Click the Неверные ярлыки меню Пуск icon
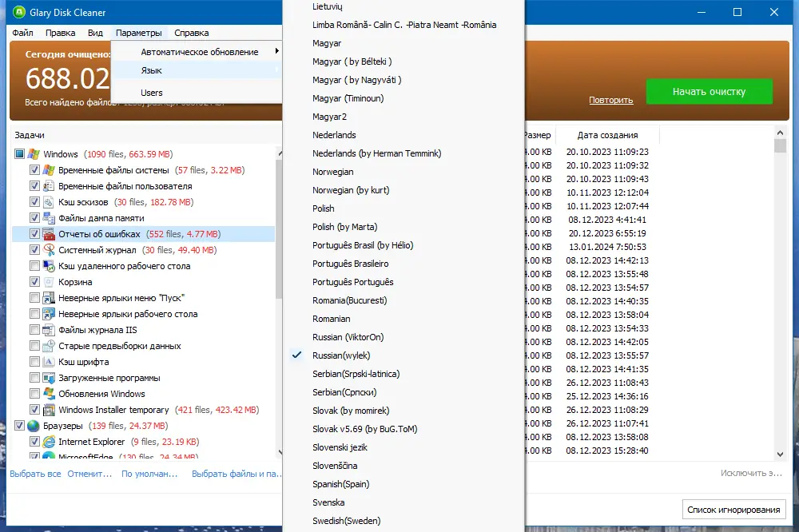The image size is (799, 532). tap(49, 298)
